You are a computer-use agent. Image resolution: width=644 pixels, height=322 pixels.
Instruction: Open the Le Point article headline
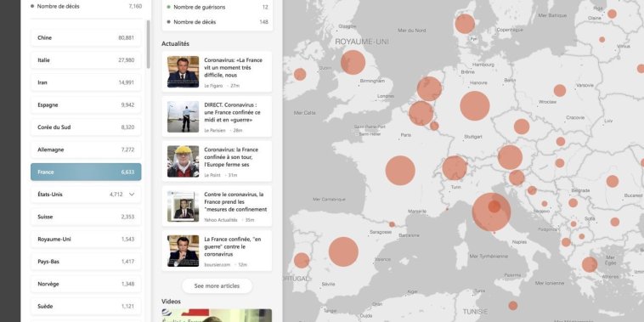click(231, 157)
